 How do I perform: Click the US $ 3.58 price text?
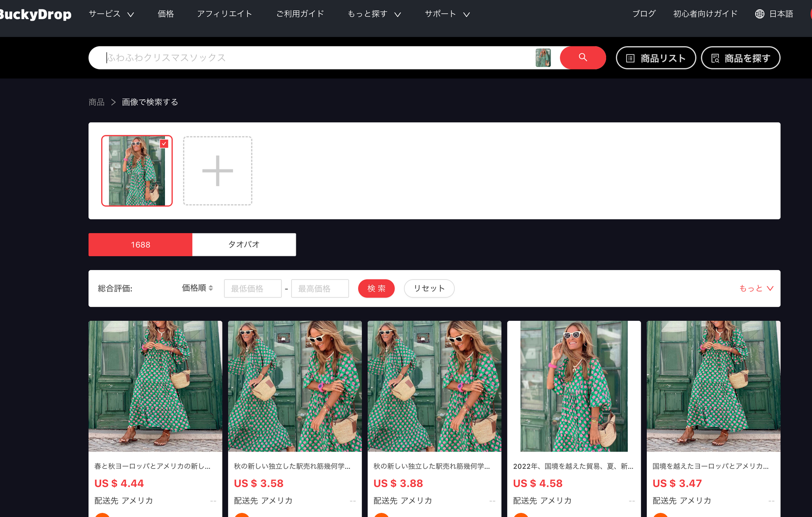(x=259, y=483)
